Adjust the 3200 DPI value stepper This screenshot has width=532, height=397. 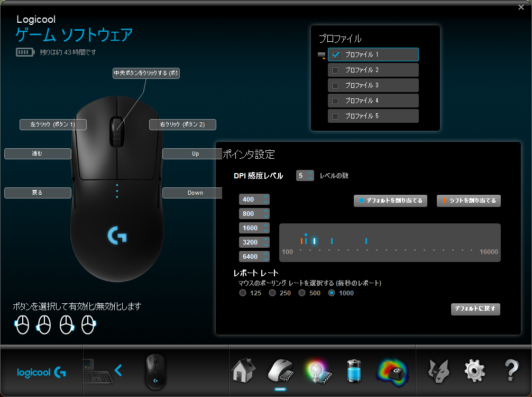coord(265,242)
